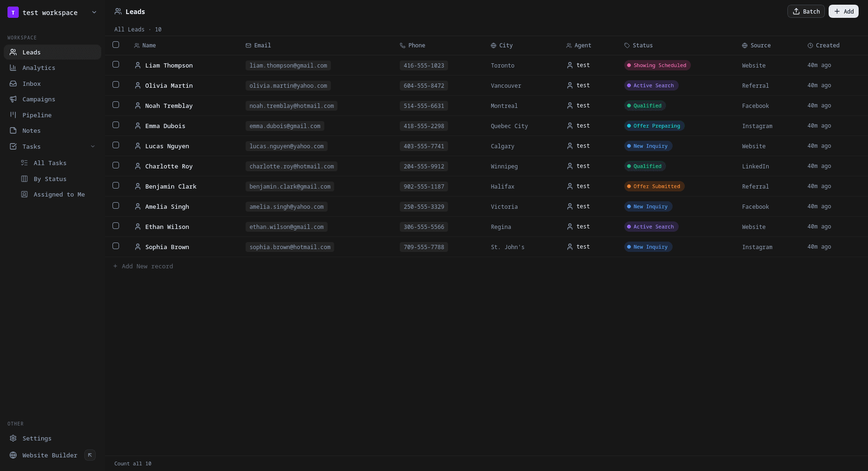Viewport: 868px width, 471px height.
Task: Open Analytics in the sidebar
Action: 52,68
